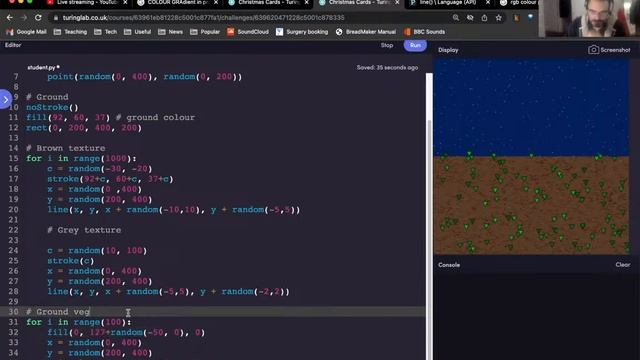Screen dimensions: 640x360
Task: Click the 'for i in range(1000):' line
Action: point(81,158)
